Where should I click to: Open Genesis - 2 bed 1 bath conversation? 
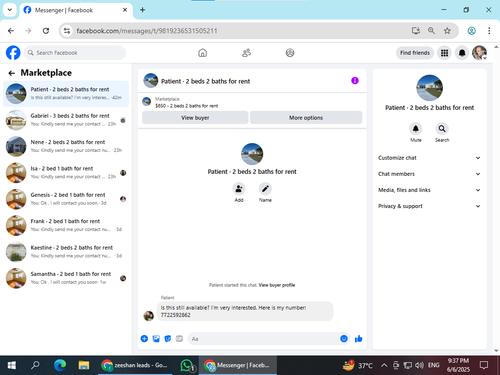pyautogui.click(x=66, y=199)
